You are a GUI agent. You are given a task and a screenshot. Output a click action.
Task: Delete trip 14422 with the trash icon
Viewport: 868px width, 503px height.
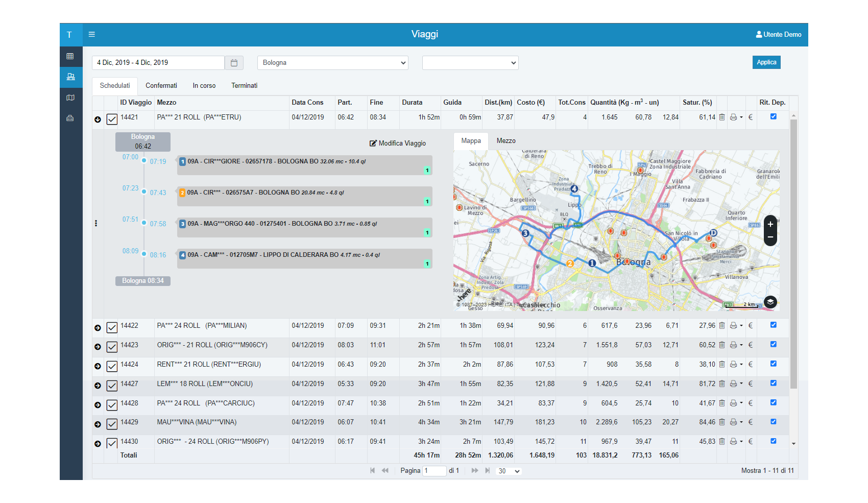(722, 326)
